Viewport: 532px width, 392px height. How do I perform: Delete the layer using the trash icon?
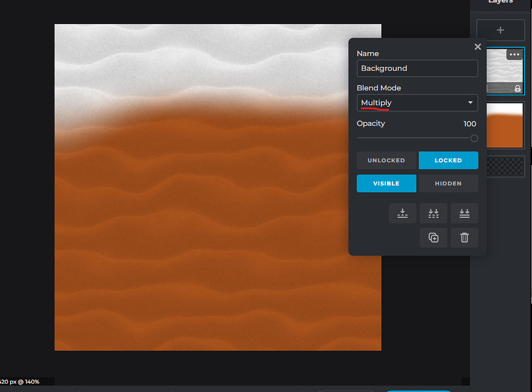[464, 237]
